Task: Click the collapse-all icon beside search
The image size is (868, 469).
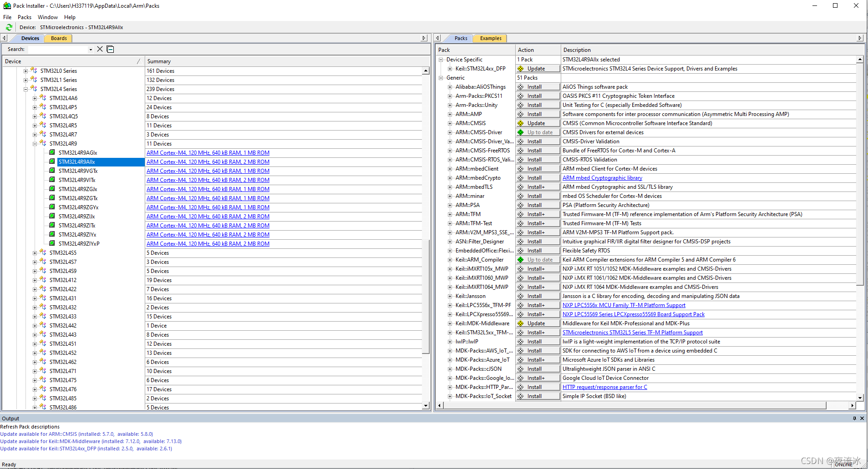Action: tap(110, 49)
